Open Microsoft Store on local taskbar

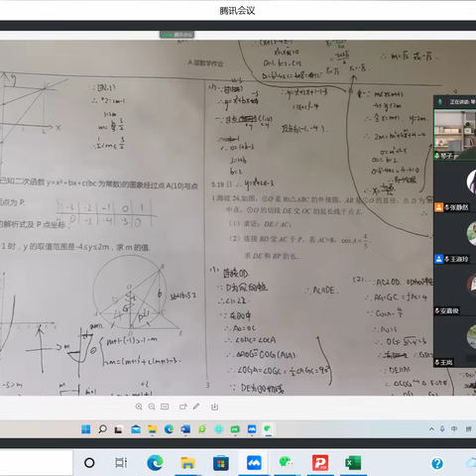(221, 463)
